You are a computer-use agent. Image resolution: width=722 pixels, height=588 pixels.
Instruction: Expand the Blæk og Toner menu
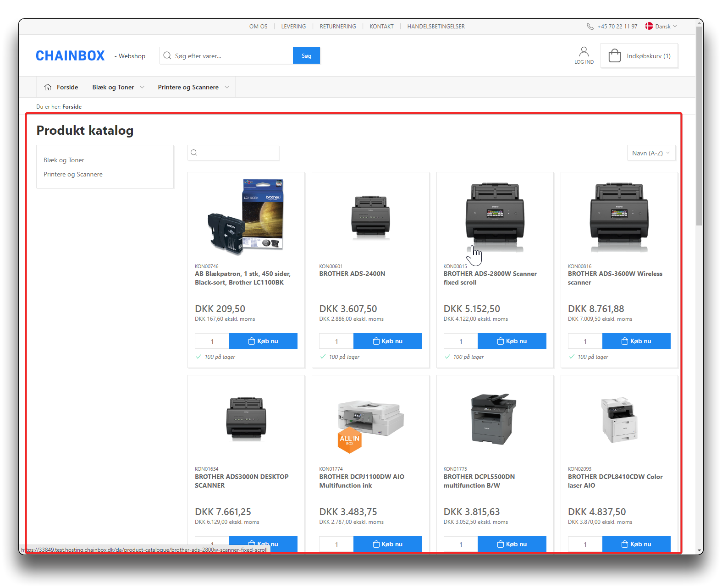click(118, 87)
